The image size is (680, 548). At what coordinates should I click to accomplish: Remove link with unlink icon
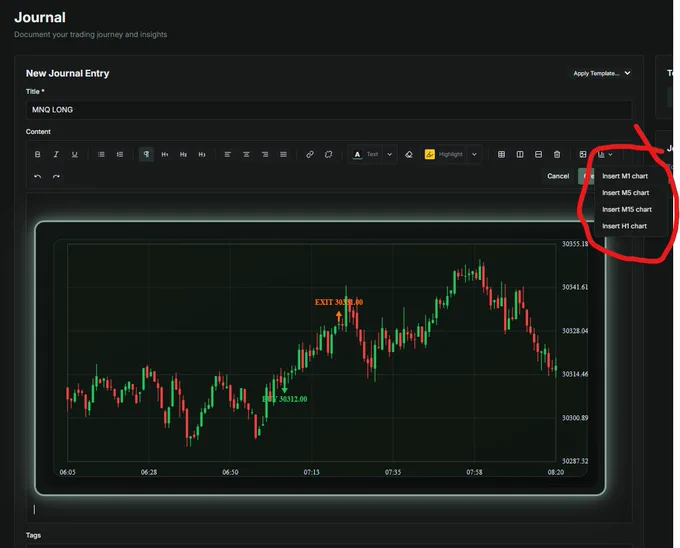[328, 154]
